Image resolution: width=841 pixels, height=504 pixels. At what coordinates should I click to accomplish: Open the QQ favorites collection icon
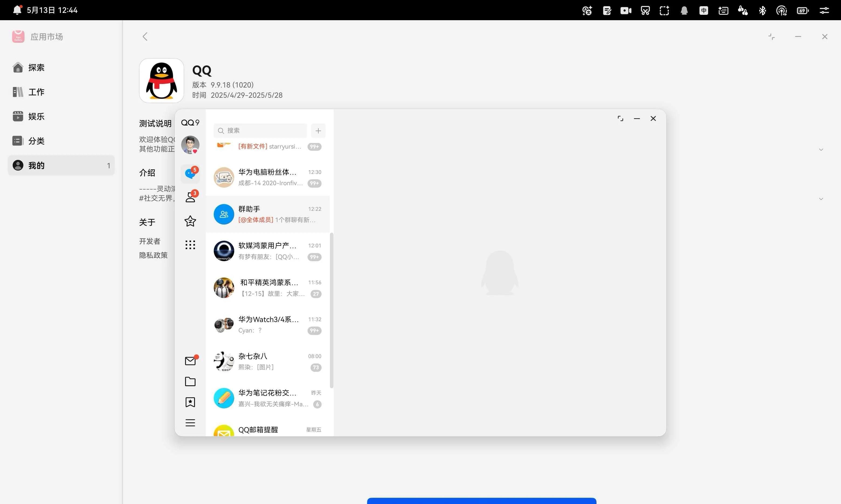[190, 402]
